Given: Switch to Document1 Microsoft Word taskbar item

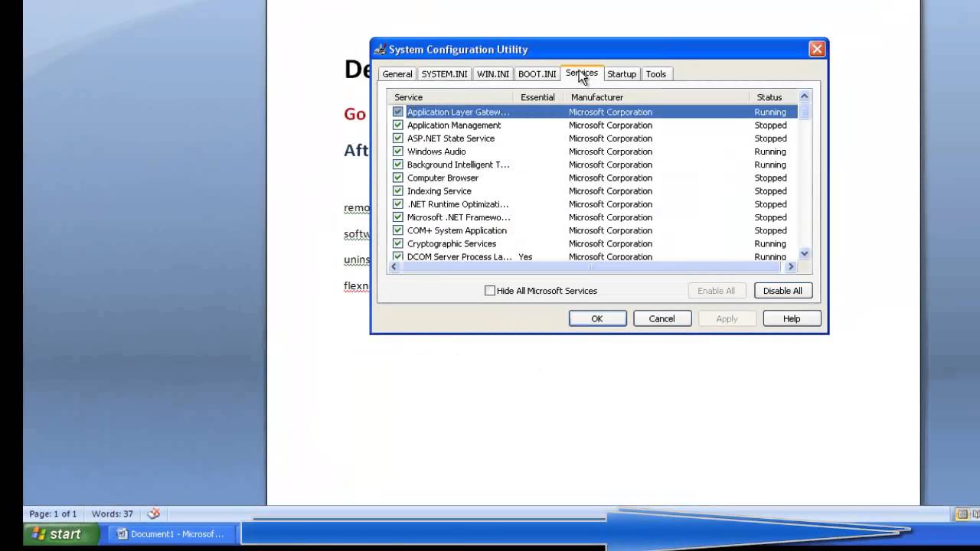Looking at the screenshot, I should (171, 534).
